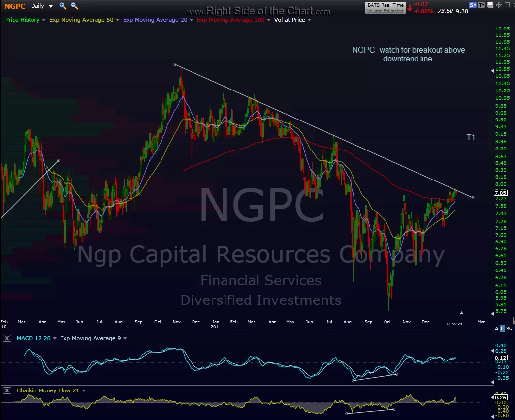This screenshot has height=420, width=515.
Task: Click the left handle of the Chaikin divergence line
Action: (x=347, y=414)
